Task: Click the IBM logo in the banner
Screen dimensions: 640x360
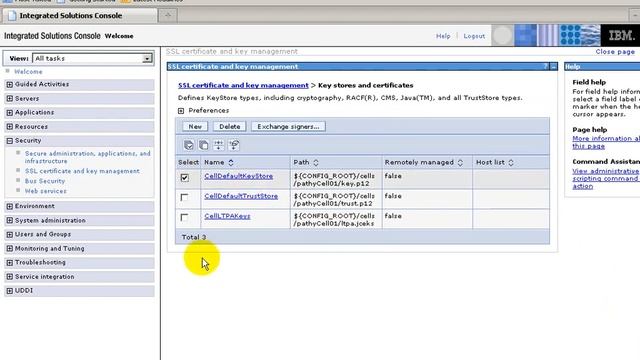Action: point(620,36)
